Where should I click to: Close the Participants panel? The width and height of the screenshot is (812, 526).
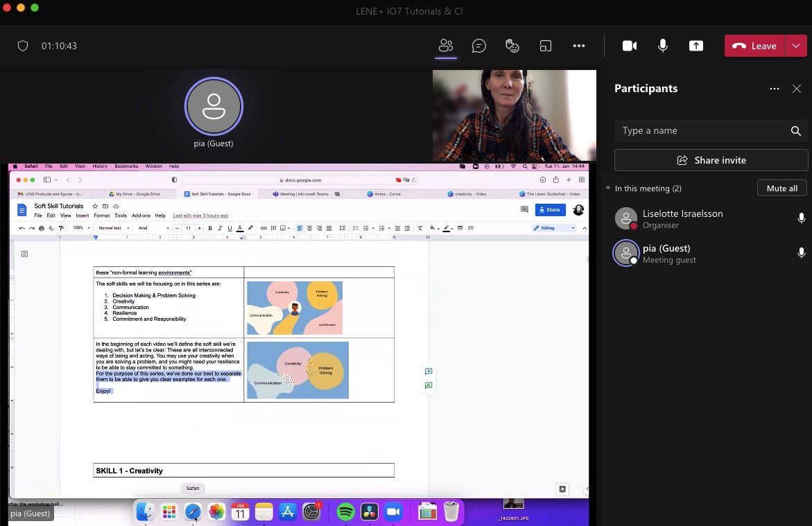click(x=797, y=89)
